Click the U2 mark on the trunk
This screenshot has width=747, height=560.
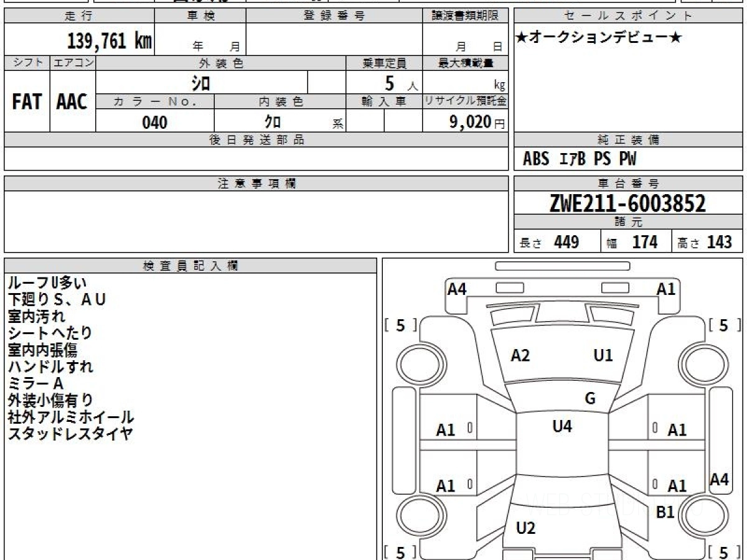[x=526, y=528]
